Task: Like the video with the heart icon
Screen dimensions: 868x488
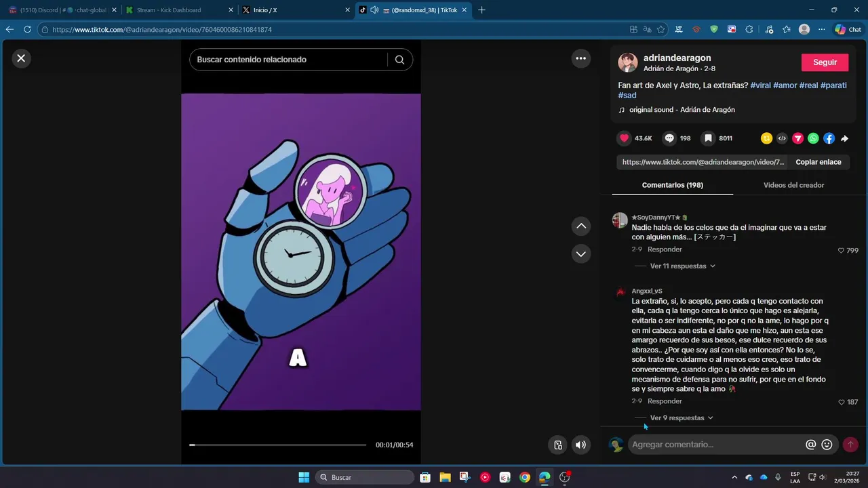Action: [624, 138]
